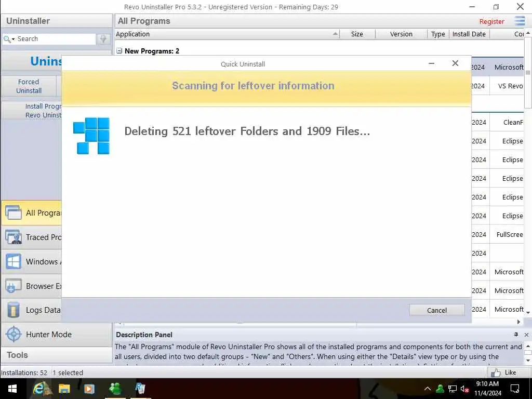The width and height of the screenshot is (532, 399).
Task: Focus the Search input field
Action: (56, 39)
